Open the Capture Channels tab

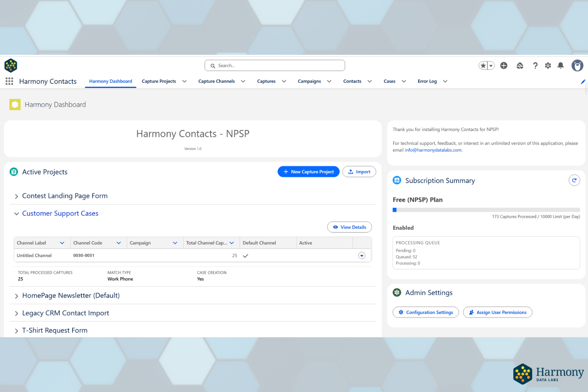pyautogui.click(x=216, y=81)
